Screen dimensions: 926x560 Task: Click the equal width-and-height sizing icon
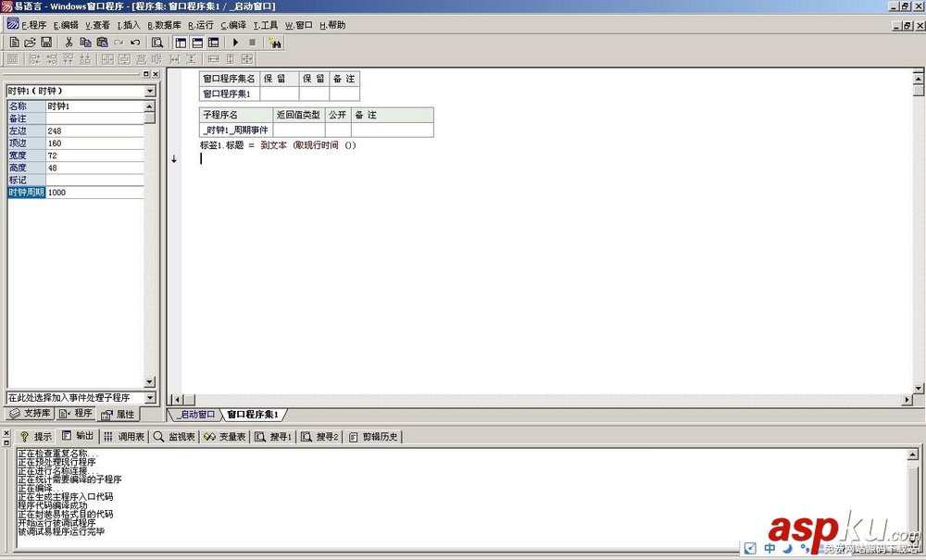point(247,59)
